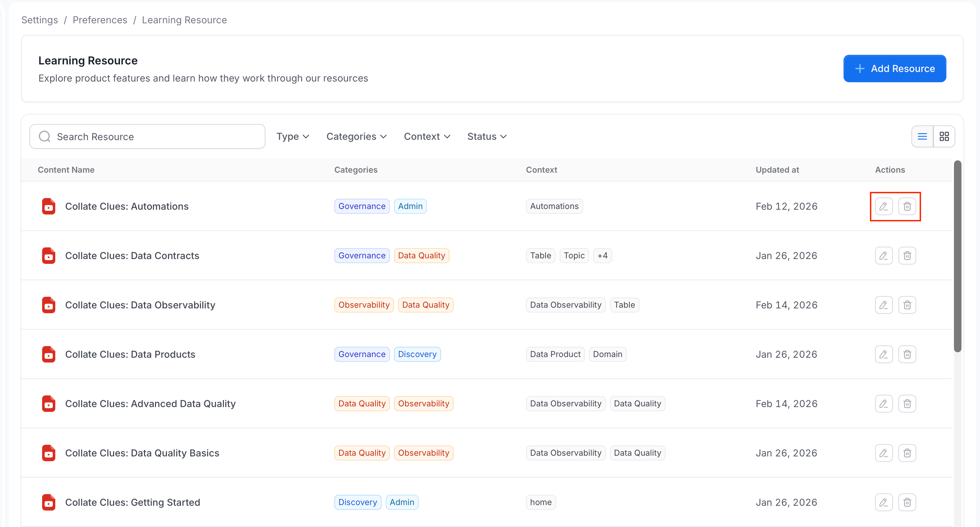Click the Context column header
This screenshot has height=527, width=980.
(541, 170)
